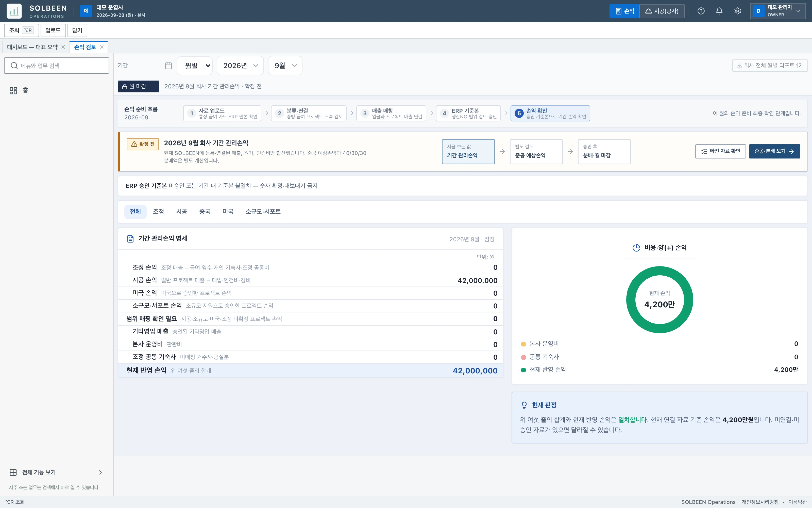The image size is (812, 508).
Task: Click the 확정 전 warning badge
Action: click(x=143, y=144)
